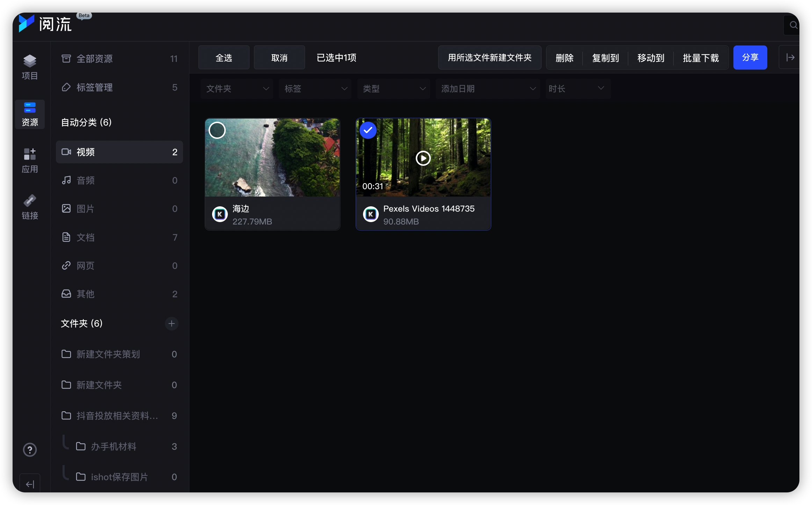Click the blue 分享 share button
The height and width of the screenshot is (505, 812).
[750, 57]
